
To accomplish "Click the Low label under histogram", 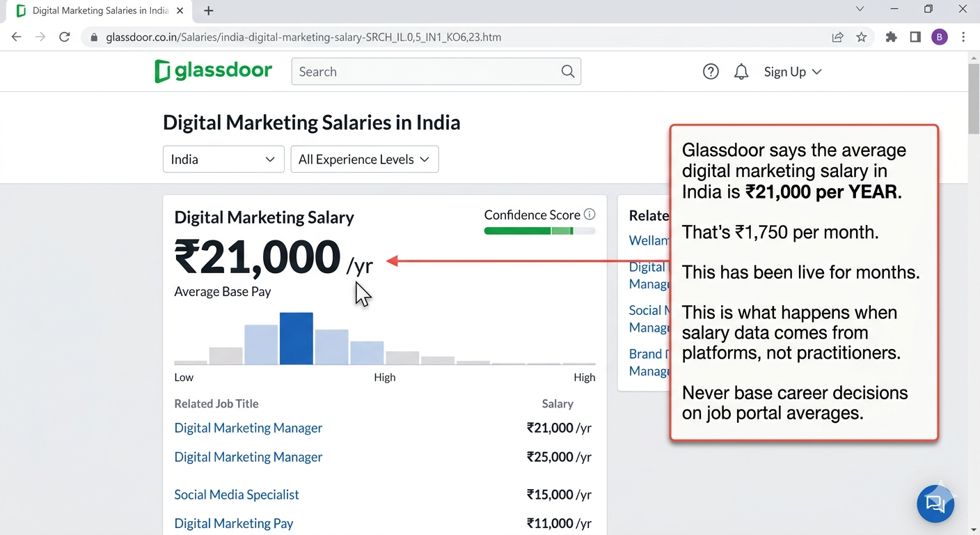I will pos(184,377).
